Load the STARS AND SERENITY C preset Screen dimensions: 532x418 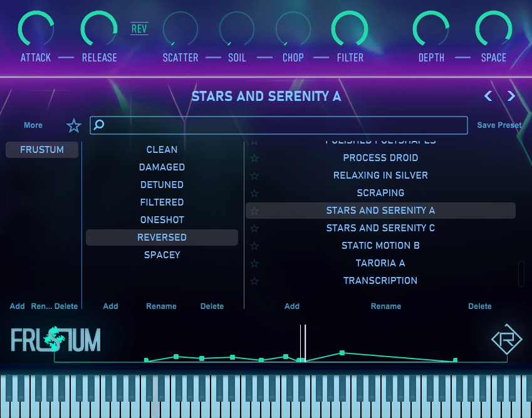[x=381, y=228]
